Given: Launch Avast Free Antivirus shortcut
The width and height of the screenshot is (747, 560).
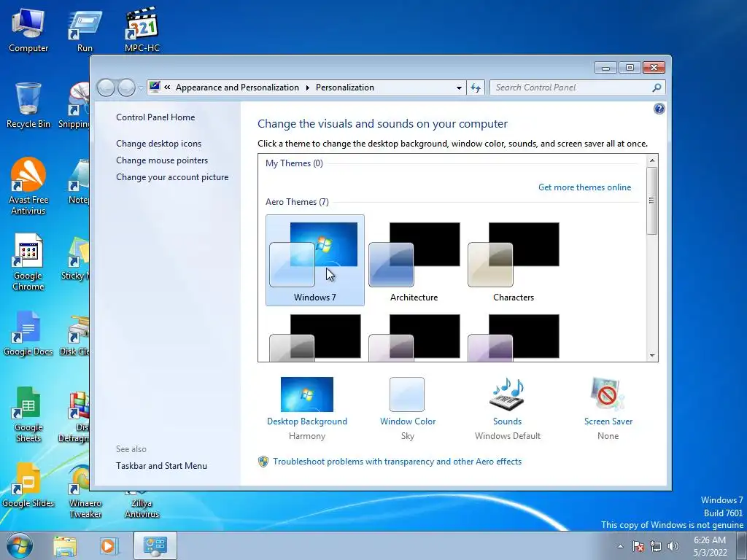Looking at the screenshot, I should click(28, 186).
